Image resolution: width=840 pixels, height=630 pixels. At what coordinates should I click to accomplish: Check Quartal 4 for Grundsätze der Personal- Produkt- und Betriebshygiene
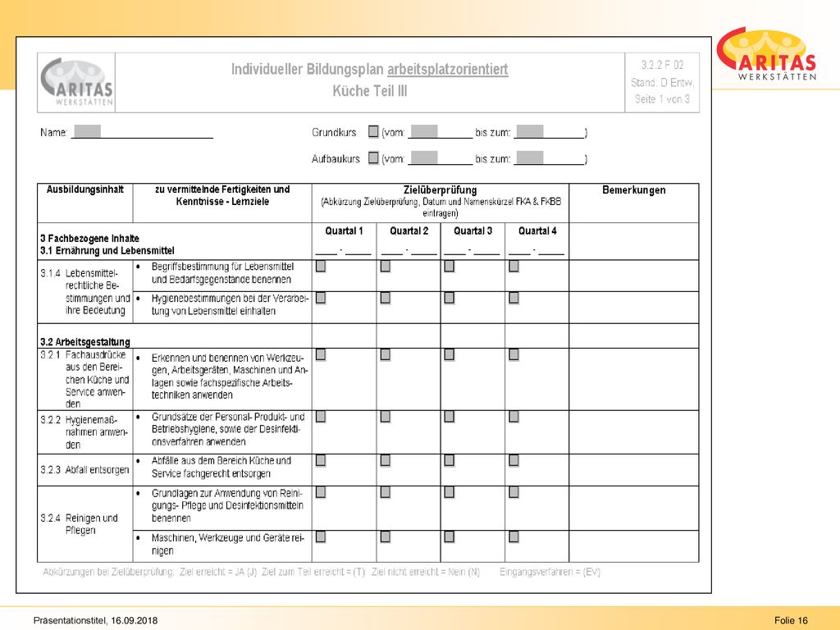pyautogui.click(x=514, y=417)
